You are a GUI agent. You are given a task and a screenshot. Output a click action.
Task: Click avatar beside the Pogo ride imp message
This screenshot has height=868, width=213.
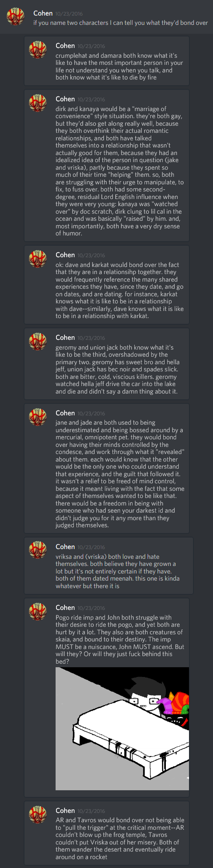click(38, 612)
